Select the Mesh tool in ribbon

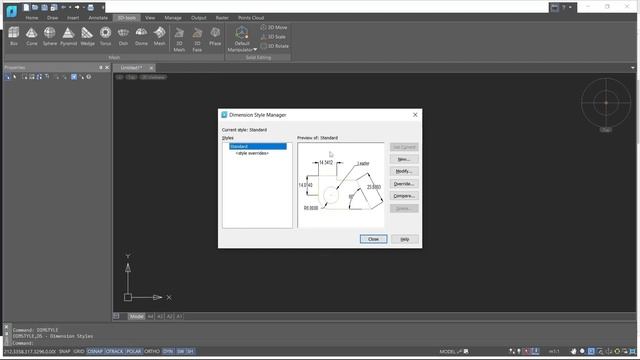click(159, 36)
